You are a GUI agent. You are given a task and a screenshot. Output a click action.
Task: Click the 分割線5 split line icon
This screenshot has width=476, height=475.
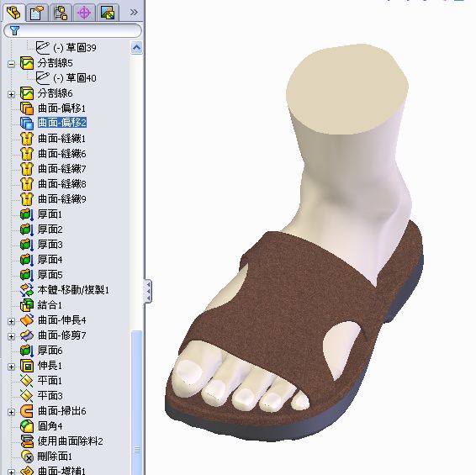(x=27, y=63)
